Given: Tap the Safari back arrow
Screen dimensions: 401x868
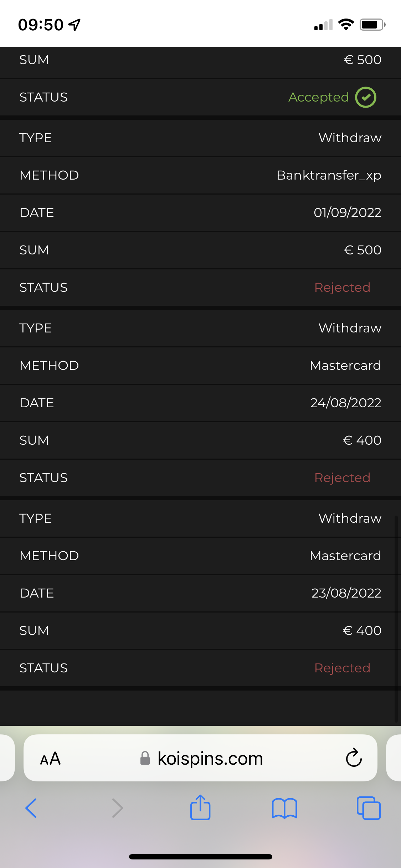Looking at the screenshot, I should coord(31,808).
